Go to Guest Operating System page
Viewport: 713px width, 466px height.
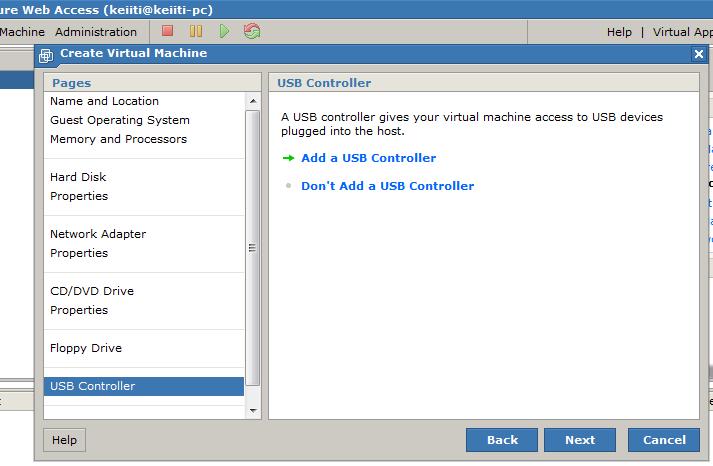click(120, 120)
